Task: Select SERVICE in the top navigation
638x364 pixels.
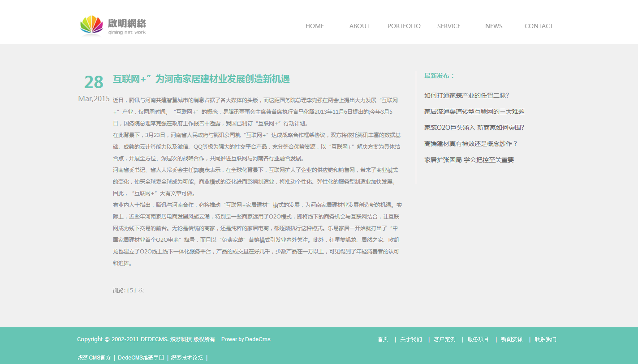Action: tap(448, 26)
